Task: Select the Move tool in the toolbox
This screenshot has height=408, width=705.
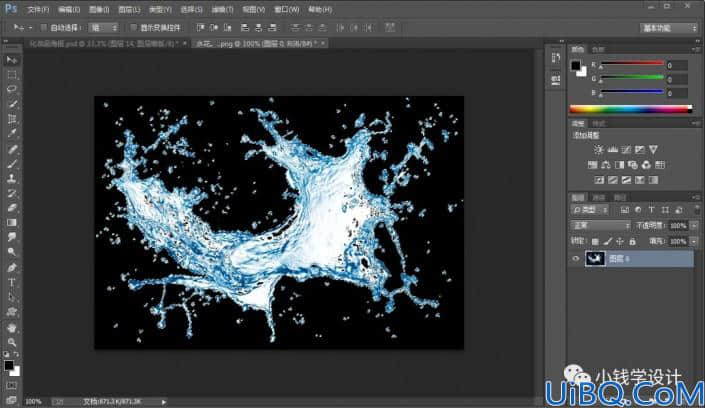Action: pos(12,60)
